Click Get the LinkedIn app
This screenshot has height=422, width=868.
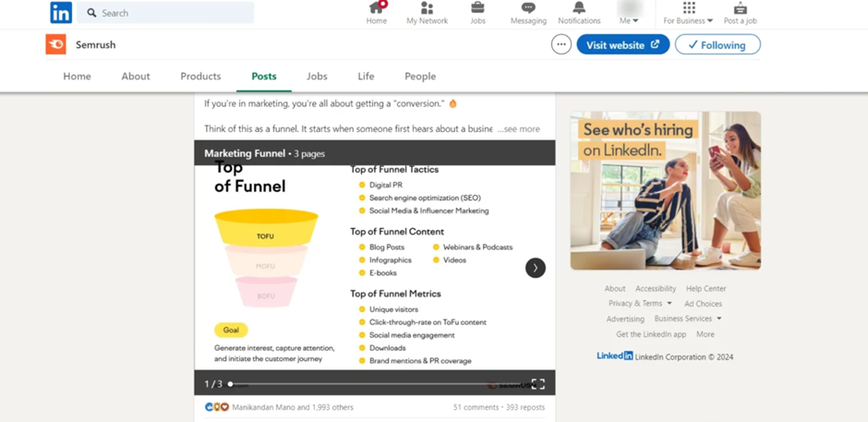pyautogui.click(x=651, y=334)
